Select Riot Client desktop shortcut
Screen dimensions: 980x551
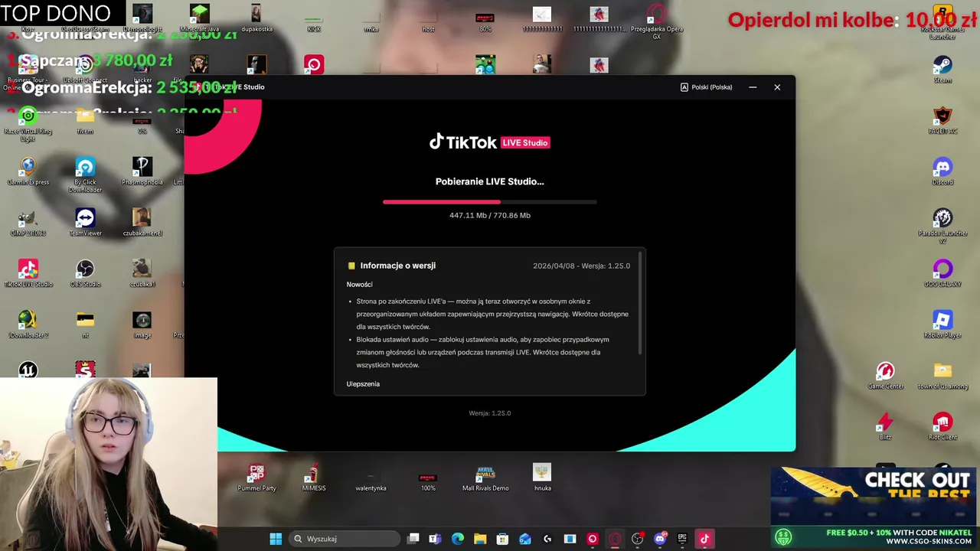pos(942,427)
